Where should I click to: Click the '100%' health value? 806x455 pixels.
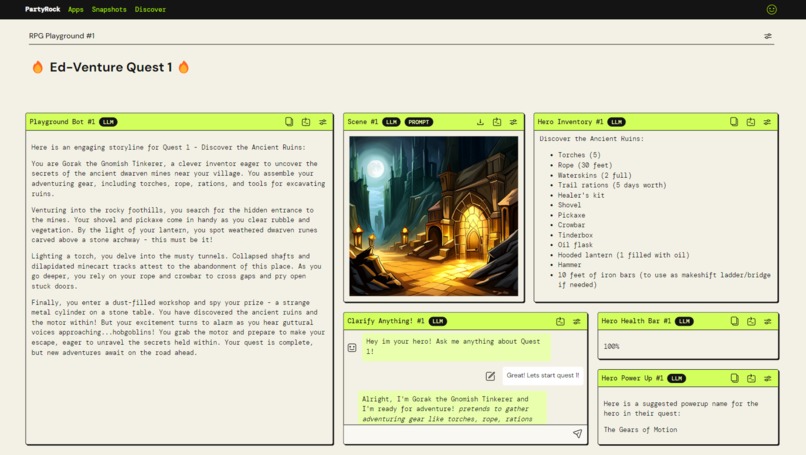(x=611, y=347)
